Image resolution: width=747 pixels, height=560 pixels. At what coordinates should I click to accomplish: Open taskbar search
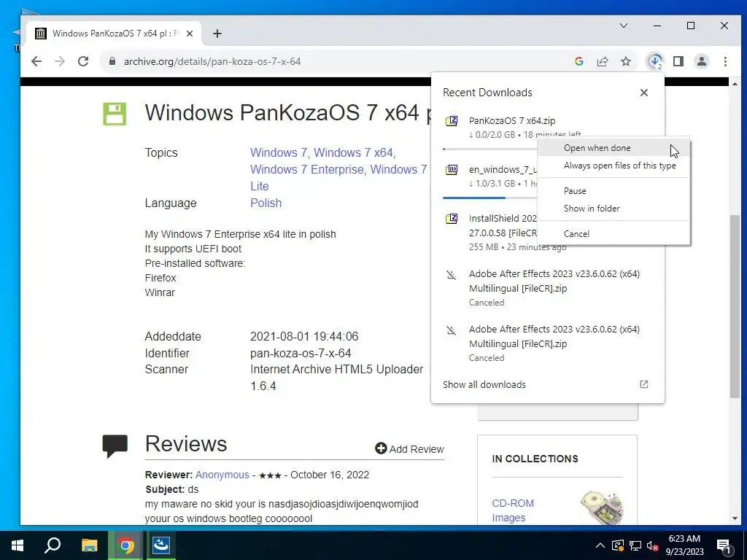(x=53, y=545)
